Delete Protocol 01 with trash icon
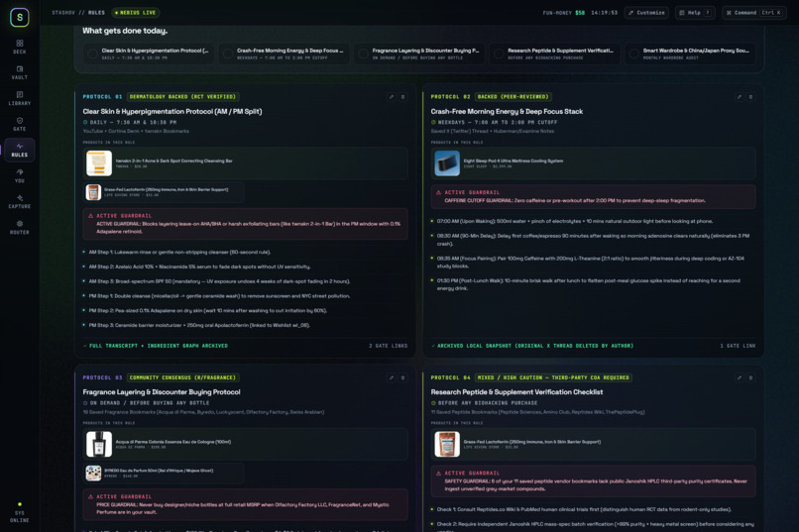The image size is (799, 532). point(402,97)
